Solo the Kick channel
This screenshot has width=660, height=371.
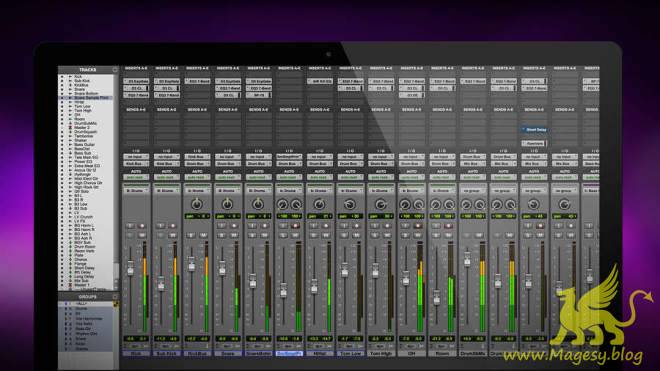(130, 235)
